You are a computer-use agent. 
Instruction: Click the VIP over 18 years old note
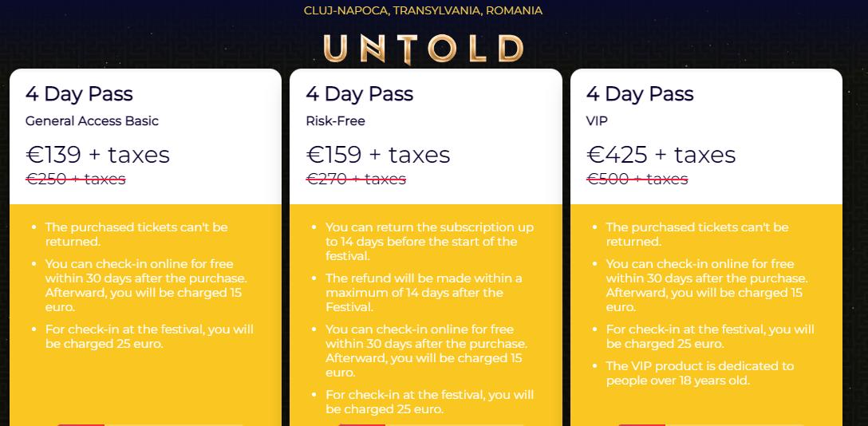point(700,373)
